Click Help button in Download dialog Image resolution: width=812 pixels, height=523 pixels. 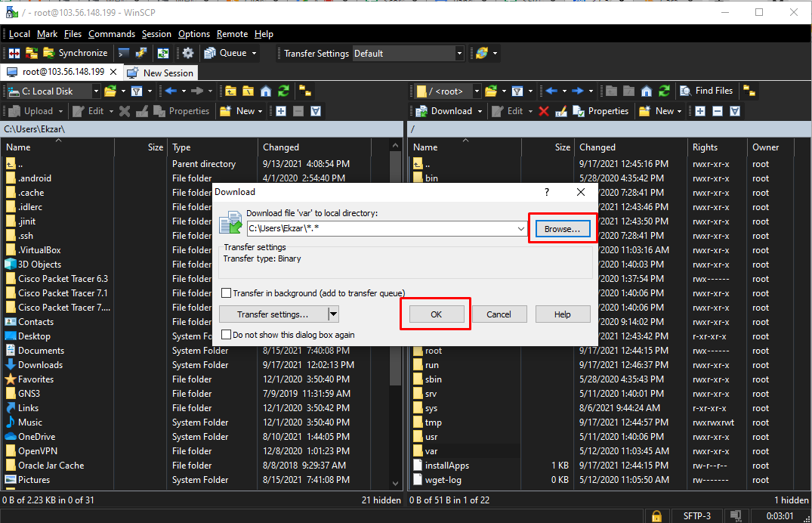[x=563, y=314]
